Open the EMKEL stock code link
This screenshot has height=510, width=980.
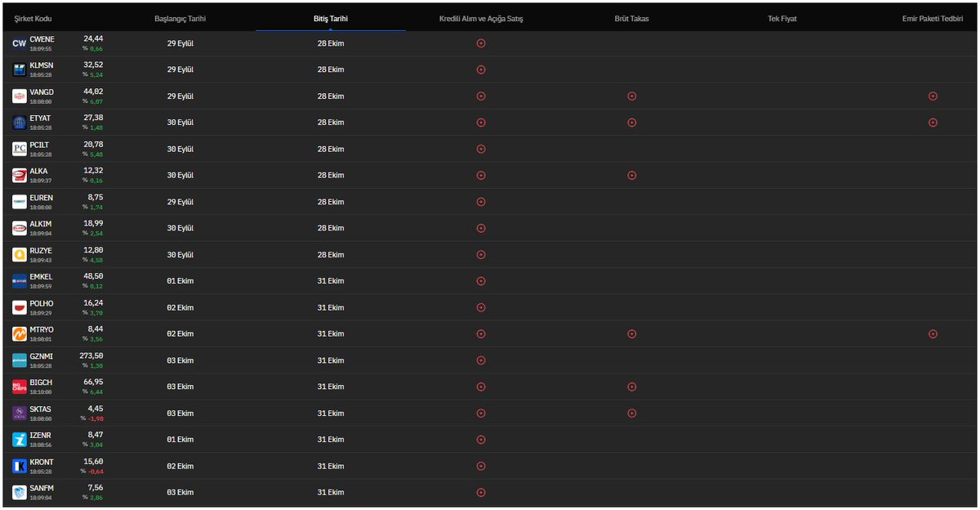[41, 277]
